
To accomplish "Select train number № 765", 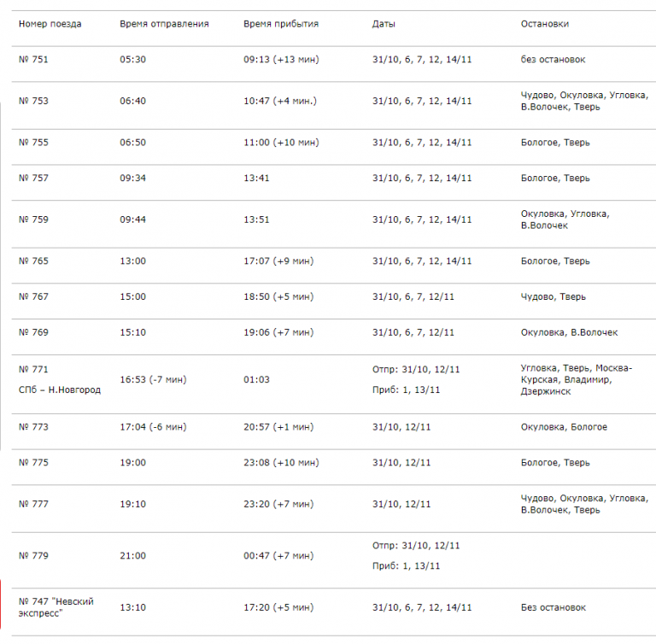I will [33, 261].
